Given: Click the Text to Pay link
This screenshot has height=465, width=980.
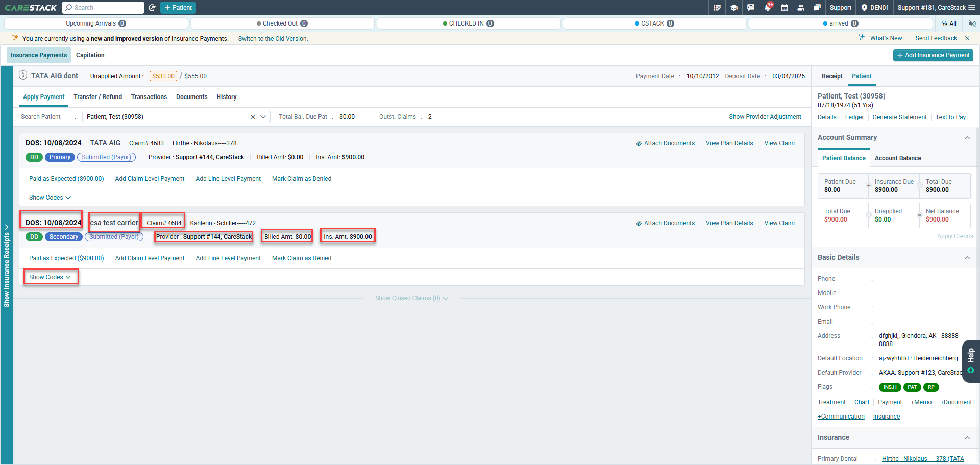Looking at the screenshot, I should [x=950, y=117].
